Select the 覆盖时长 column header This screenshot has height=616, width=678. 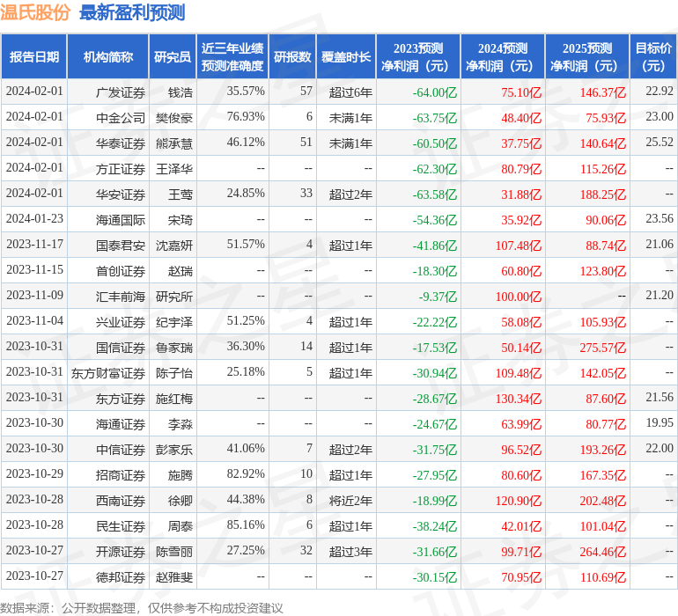(346, 56)
